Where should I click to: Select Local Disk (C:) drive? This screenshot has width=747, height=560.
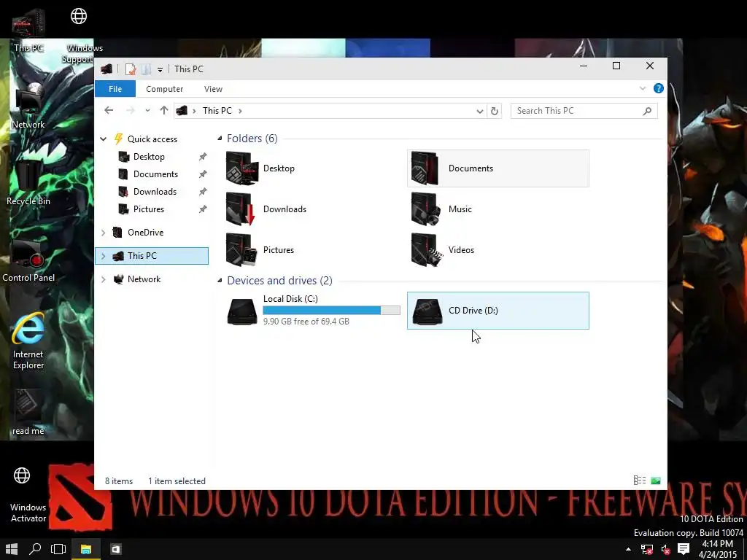point(314,311)
